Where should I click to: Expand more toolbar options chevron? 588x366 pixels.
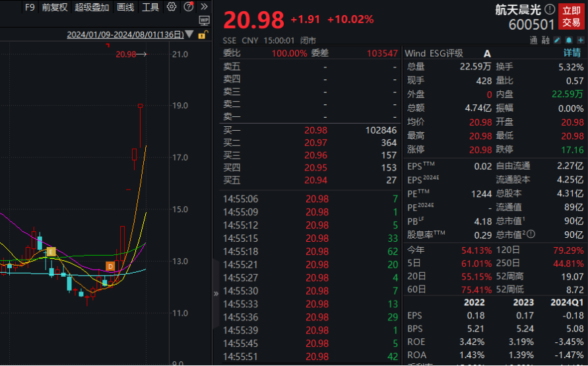204,7
